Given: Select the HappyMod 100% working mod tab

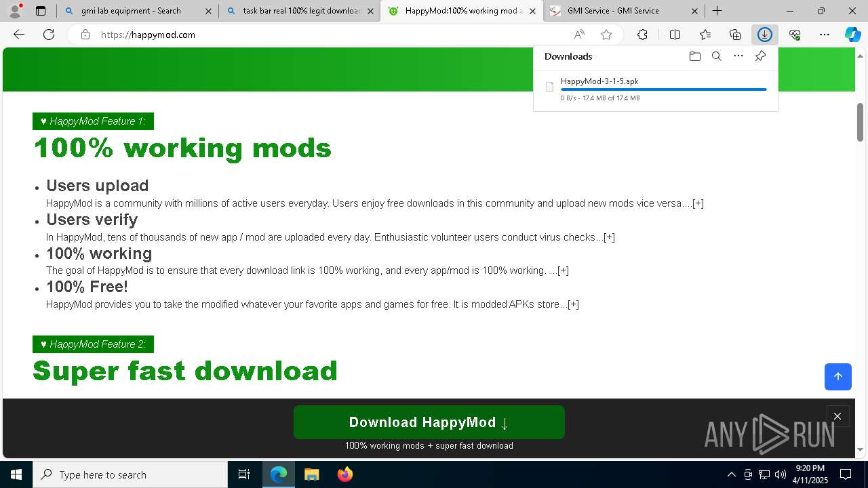Looking at the screenshot, I should [x=461, y=11].
